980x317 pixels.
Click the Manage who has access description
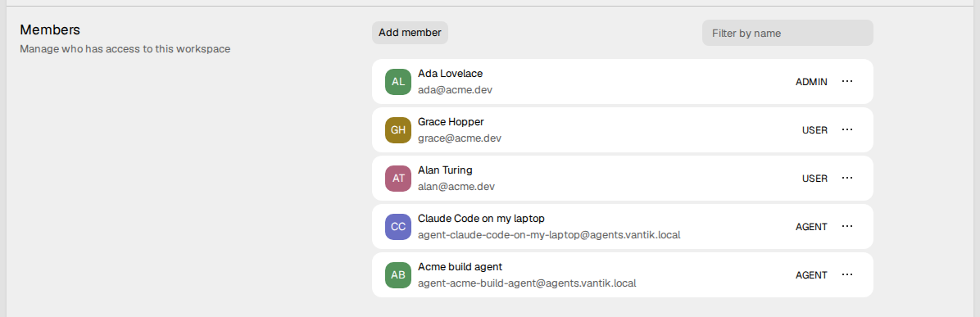(x=125, y=49)
